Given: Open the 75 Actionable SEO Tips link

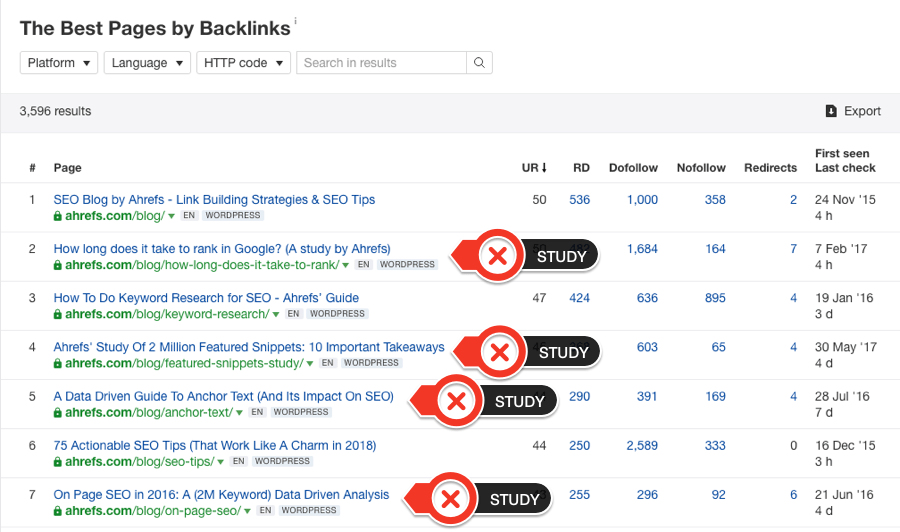Looking at the screenshot, I should point(215,445).
